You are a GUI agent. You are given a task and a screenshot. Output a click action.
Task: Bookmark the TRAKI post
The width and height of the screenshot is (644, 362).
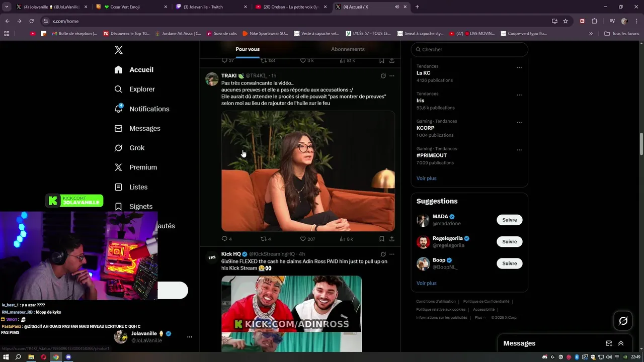coord(382,239)
